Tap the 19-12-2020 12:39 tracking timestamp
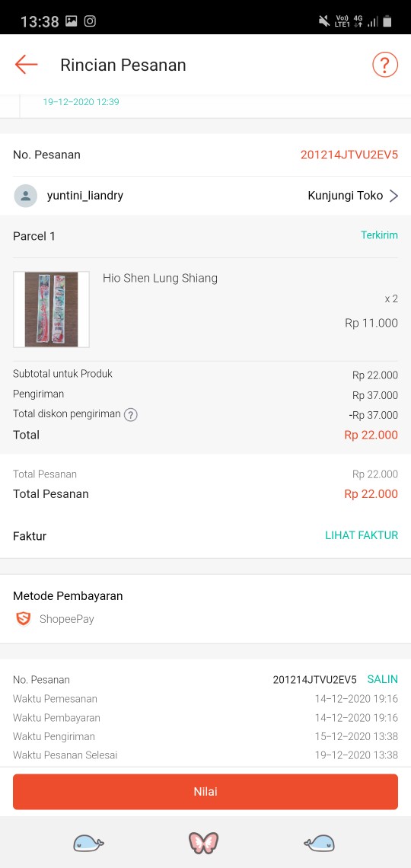 [81, 102]
